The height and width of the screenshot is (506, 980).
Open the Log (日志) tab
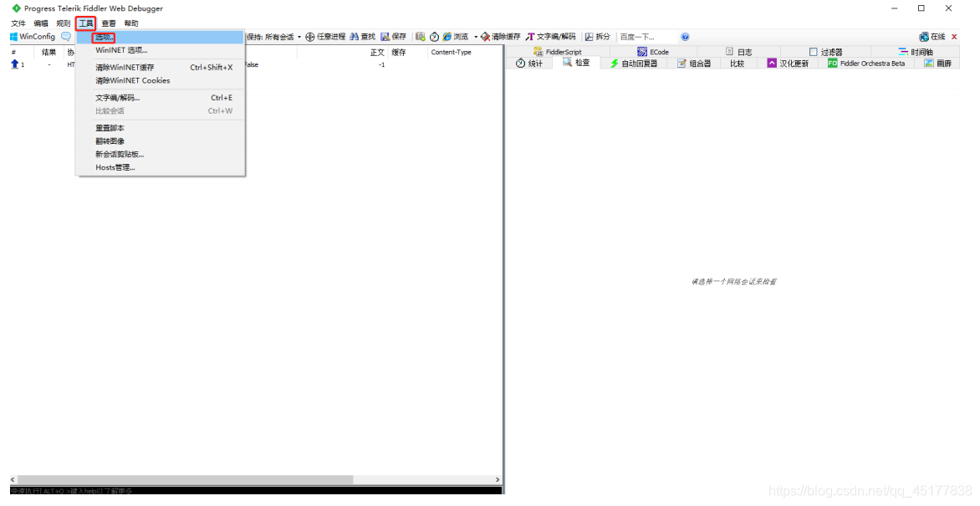tap(738, 52)
